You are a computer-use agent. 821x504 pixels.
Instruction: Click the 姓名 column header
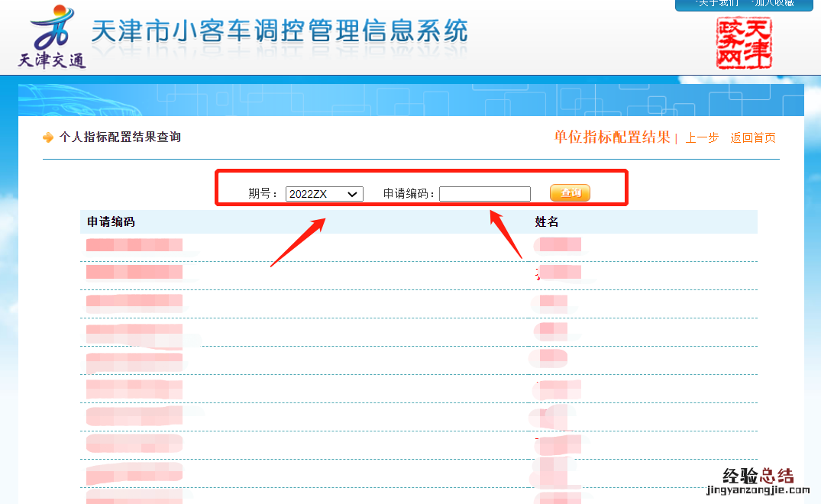click(545, 220)
